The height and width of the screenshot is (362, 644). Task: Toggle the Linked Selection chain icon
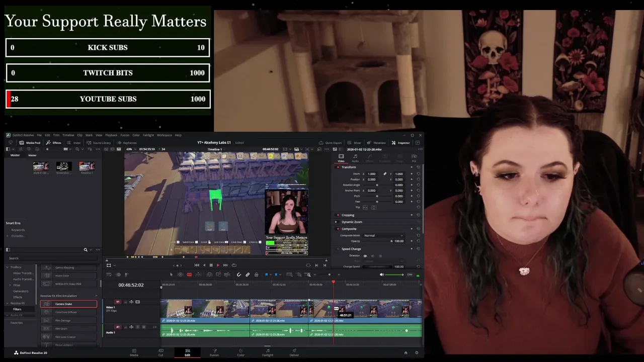[x=248, y=275]
